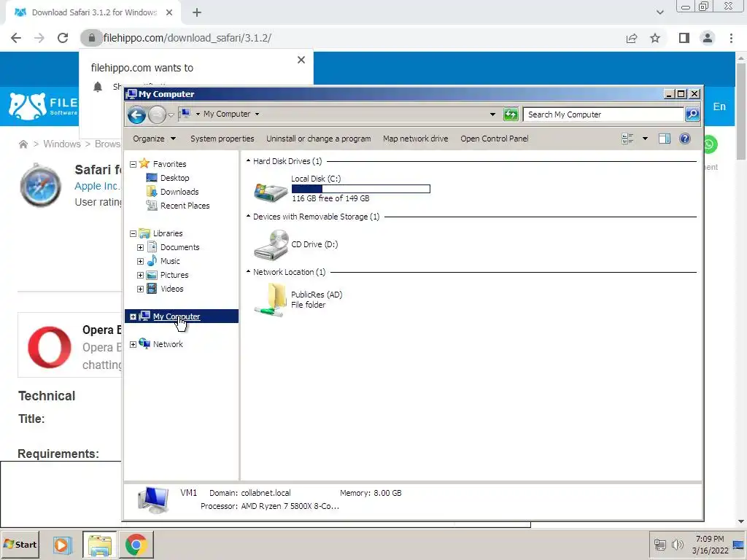
Task: Click the Windows breadcrumb link on FileHippo
Action: (62, 144)
